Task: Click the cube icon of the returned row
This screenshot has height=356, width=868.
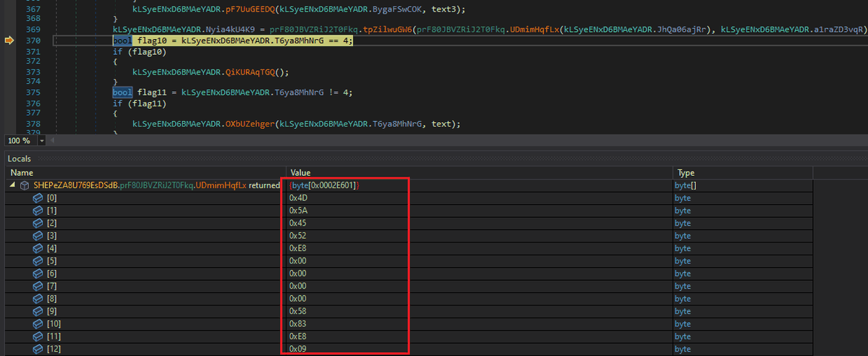Action: [26, 186]
